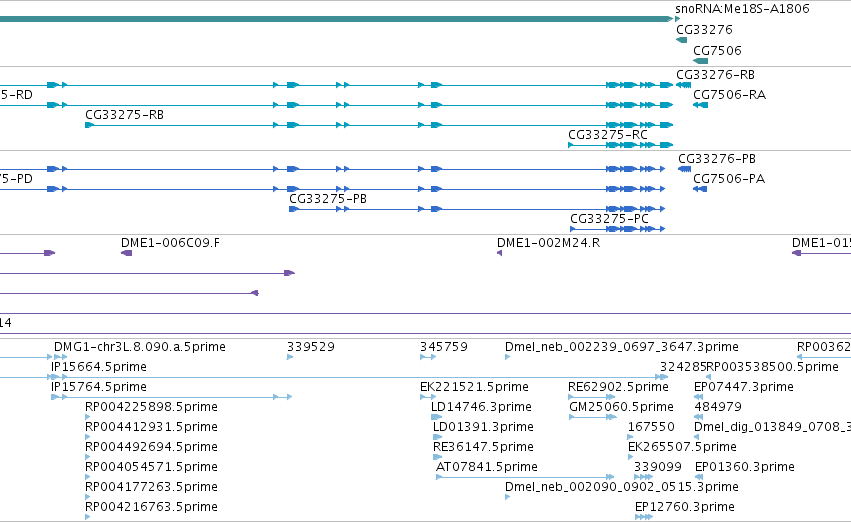The height and width of the screenshot is (522, 851).
Task: Click the EK265507.5prime label
Action: pos(682,447)
